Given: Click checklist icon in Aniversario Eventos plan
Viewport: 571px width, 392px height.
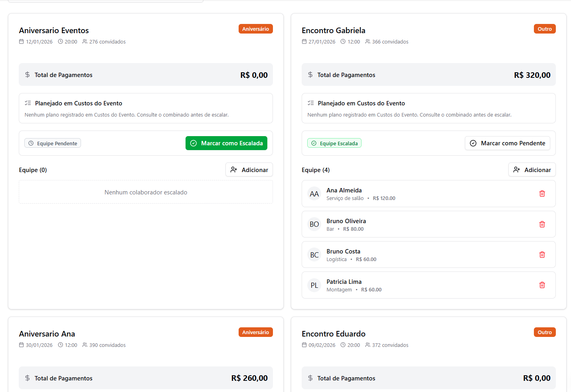Looking at the screenshot, I should 28,103.
